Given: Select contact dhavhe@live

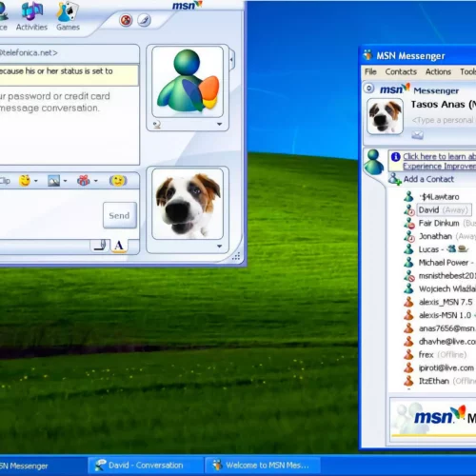Looking at the screenshot, I should tap(447, 342).
